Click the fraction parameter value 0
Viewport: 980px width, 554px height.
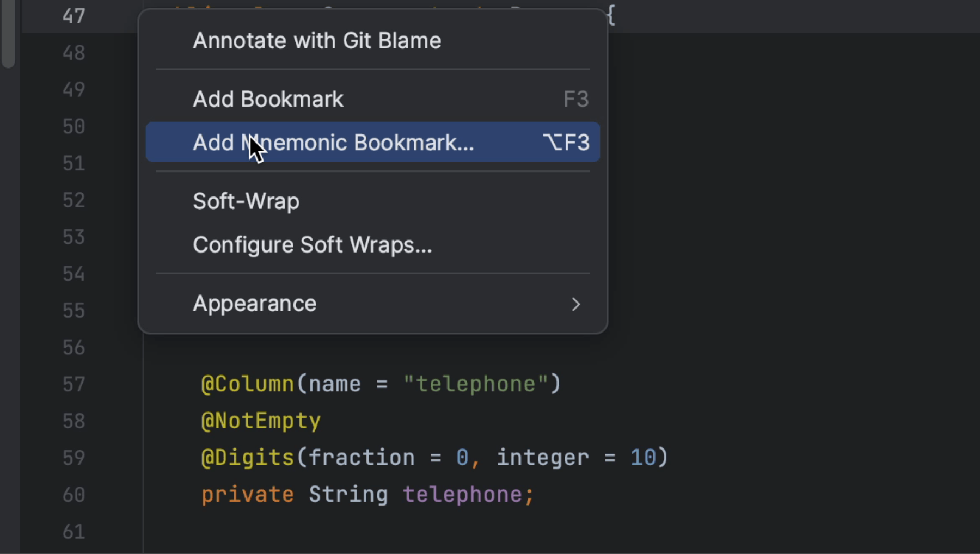coord(463,457)
